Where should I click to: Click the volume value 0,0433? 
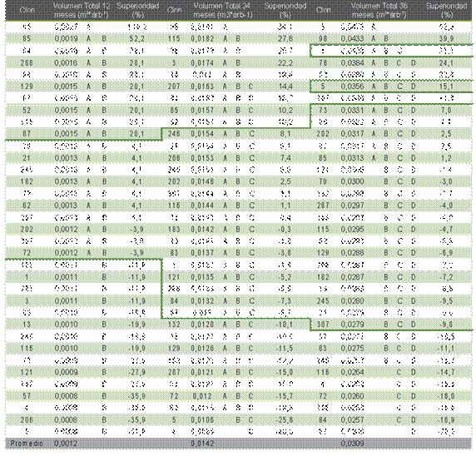pyautogui.click(x=352, y=39)
